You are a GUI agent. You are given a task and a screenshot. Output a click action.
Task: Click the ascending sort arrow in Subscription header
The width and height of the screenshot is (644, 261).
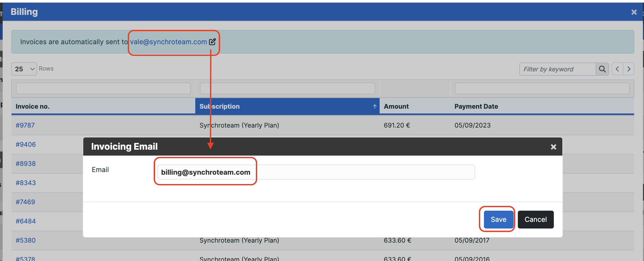click(375, 107)
